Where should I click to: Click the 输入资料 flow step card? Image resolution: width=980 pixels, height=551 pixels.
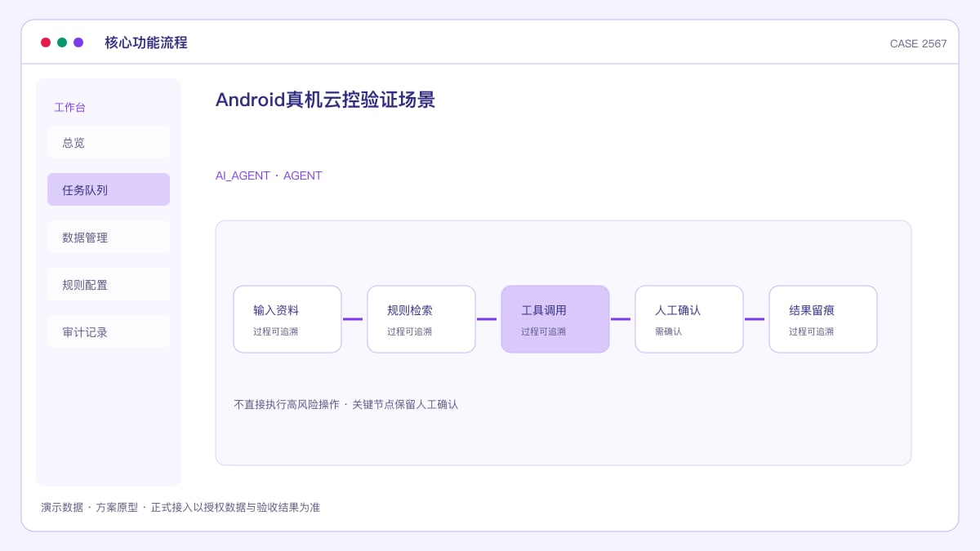tap(287, 319)
